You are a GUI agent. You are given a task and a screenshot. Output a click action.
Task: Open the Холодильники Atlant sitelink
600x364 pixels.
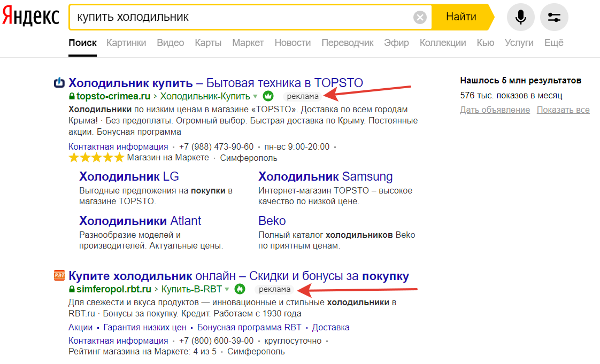pyautogui.click(x=140, y=221)
